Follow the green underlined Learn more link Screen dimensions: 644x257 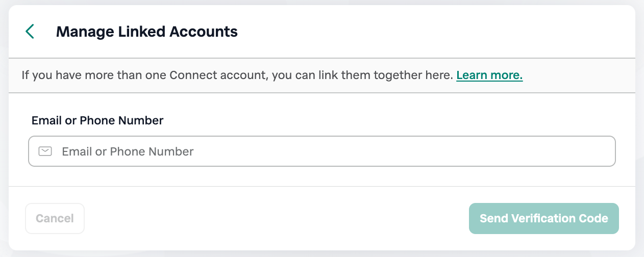coord(489,75)
